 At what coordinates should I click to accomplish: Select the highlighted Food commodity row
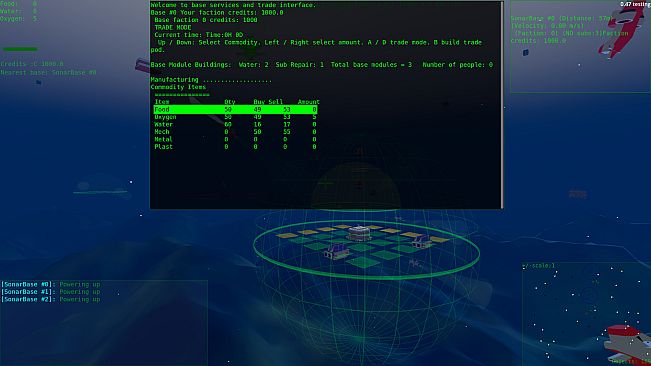pos(235,110)
